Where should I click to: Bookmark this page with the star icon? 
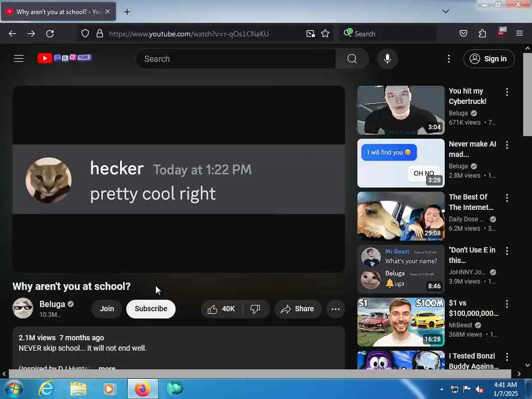coord(325,34)
